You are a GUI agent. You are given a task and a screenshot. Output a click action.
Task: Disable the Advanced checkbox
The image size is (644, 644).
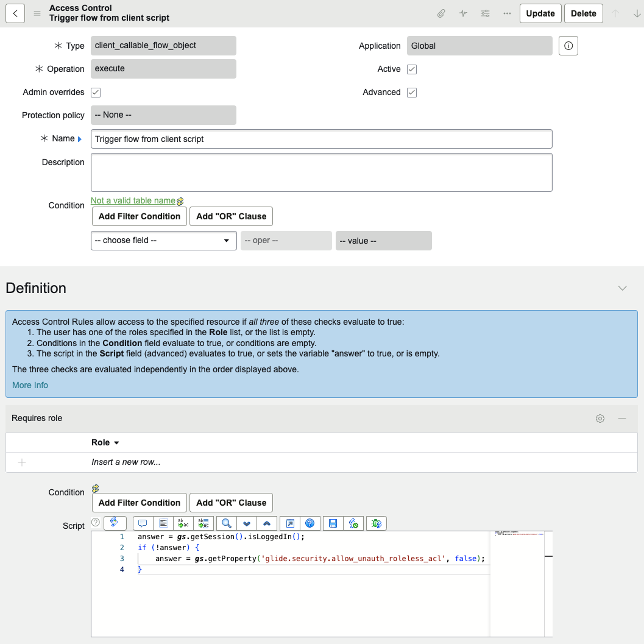click(x=412, y=92)
